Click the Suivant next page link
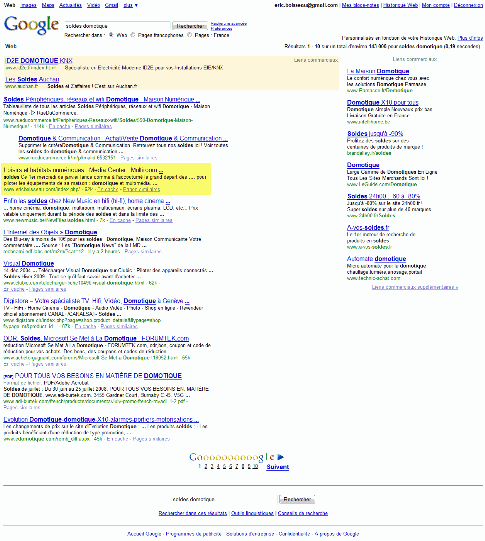Screen dimensions: 485x541 (278, 467)
